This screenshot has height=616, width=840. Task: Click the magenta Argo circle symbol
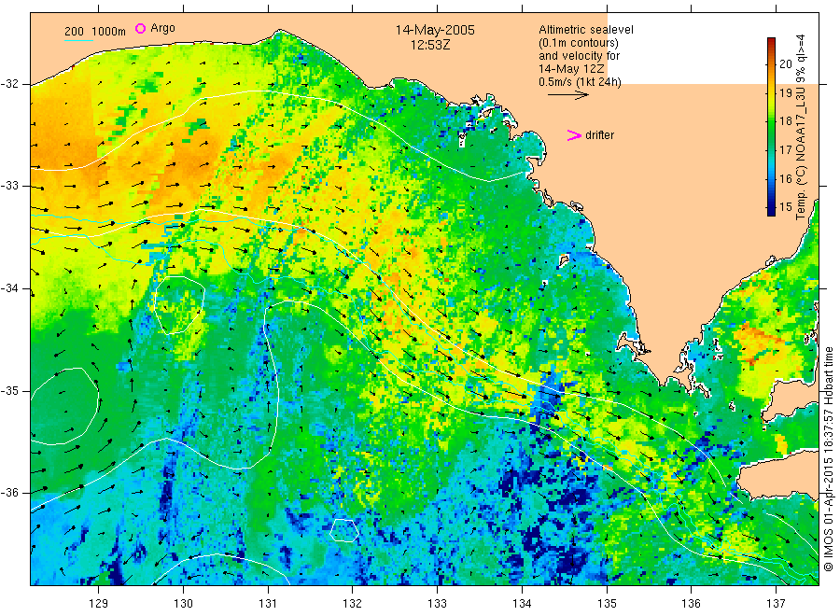tap(140, 28)
